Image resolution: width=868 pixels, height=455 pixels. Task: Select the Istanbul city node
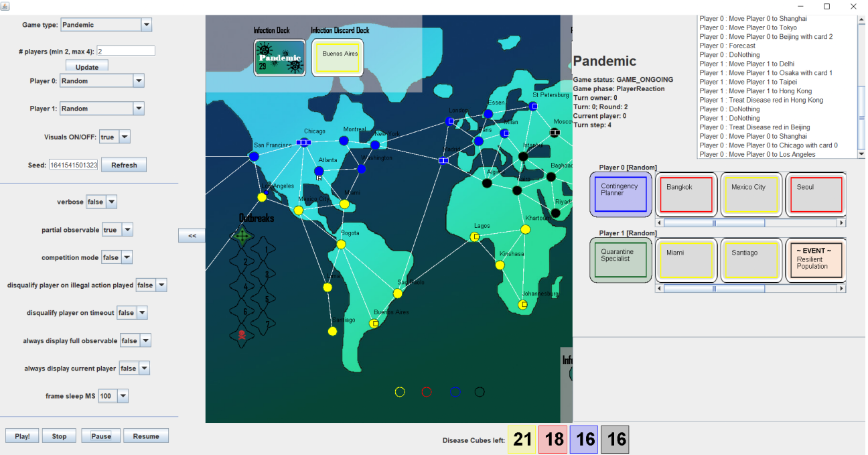pyautogui.click(x=523, y=156)
